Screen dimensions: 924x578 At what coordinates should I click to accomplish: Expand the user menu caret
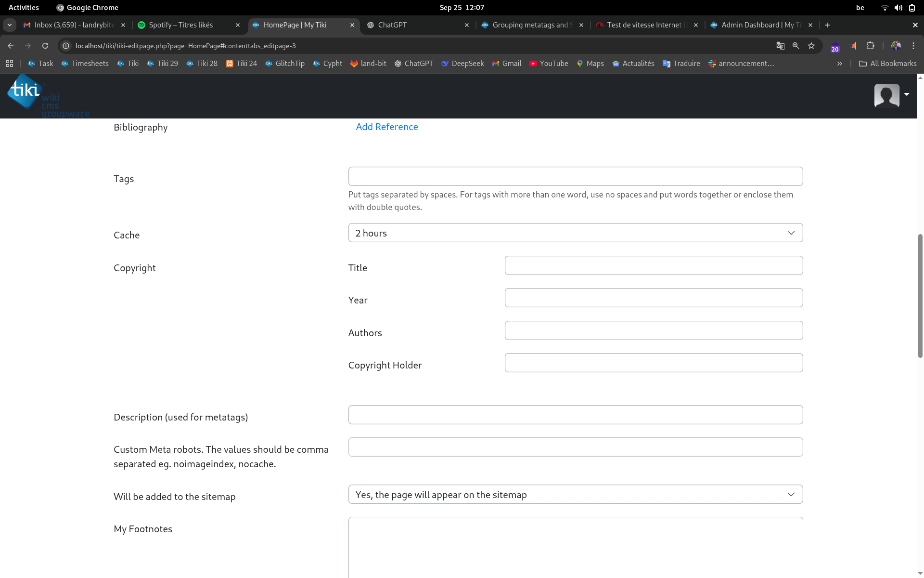pyautogui.click(x=907, y=94)
